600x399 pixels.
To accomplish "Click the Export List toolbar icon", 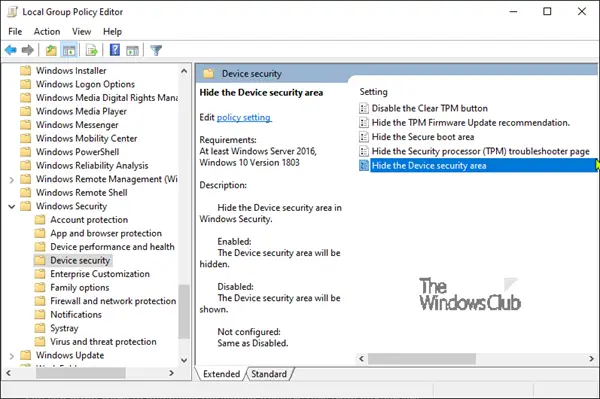I will [92, 50].
